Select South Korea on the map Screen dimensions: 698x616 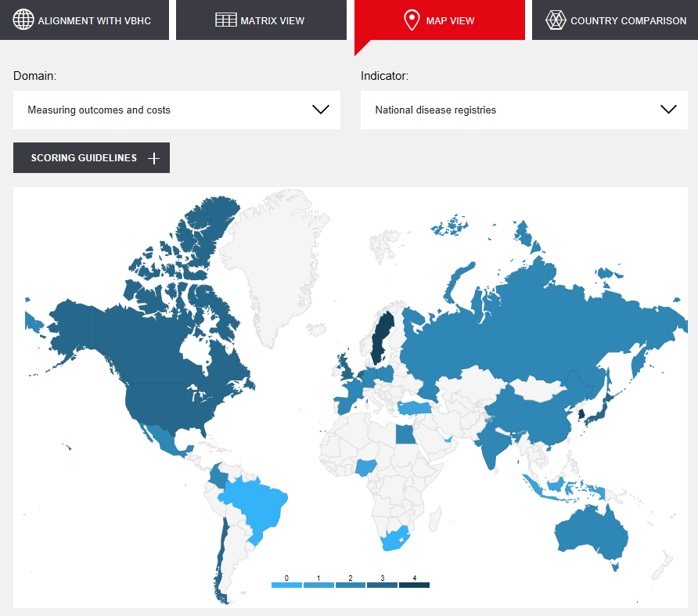pos(581,415)
